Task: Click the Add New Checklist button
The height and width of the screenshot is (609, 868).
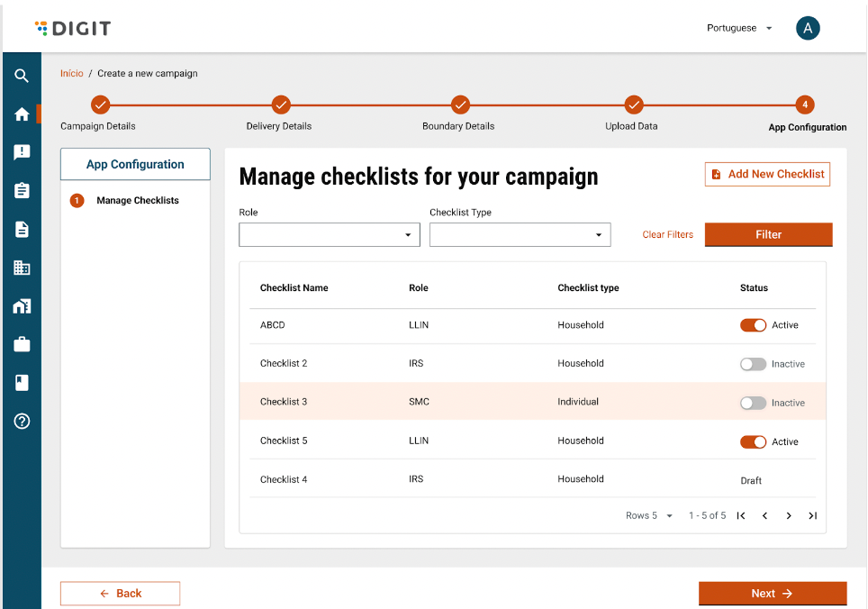Action: click(x=767, y=174)
